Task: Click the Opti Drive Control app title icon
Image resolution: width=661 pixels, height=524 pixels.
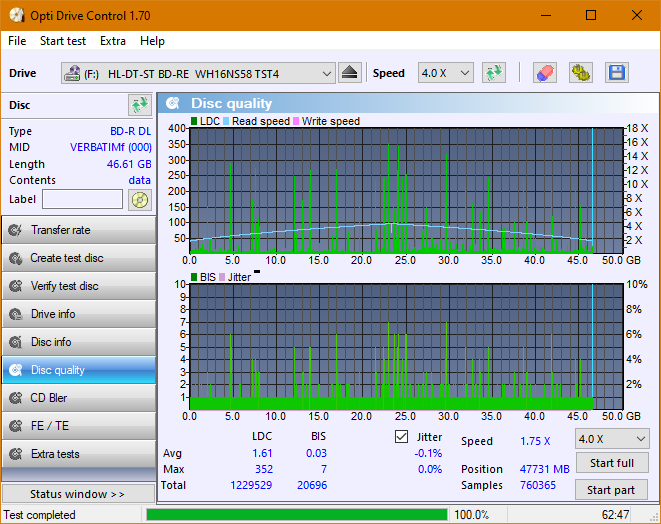Action: click(x=16, y=16)
